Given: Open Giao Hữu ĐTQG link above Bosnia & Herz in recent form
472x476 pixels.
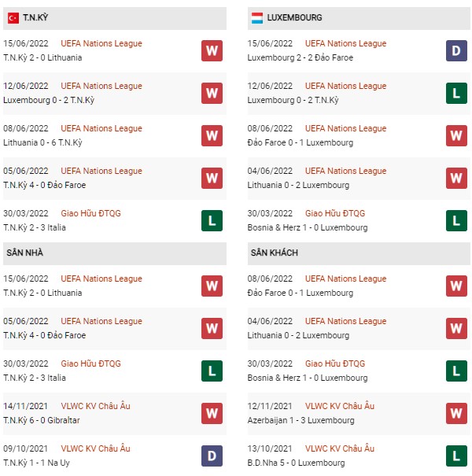Looking at the screenshot, I should [x=335, y=213].
